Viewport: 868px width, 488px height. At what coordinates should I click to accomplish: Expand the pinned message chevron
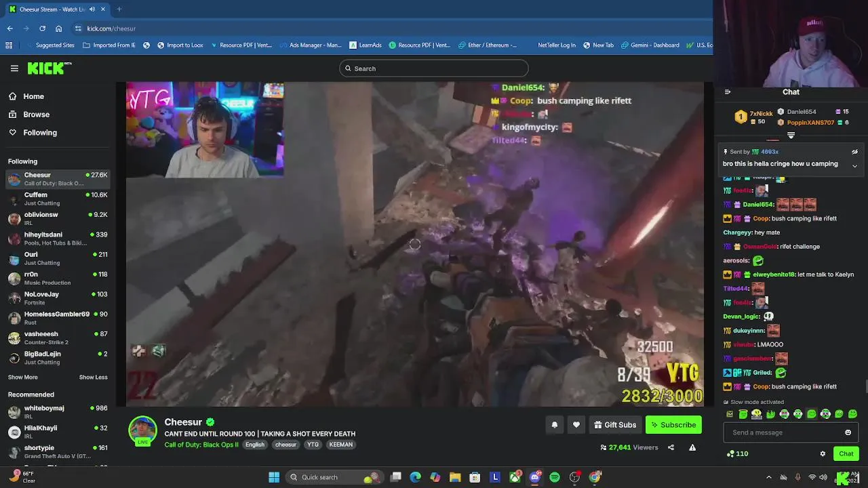pyautogui.click(x=854, y=166)
